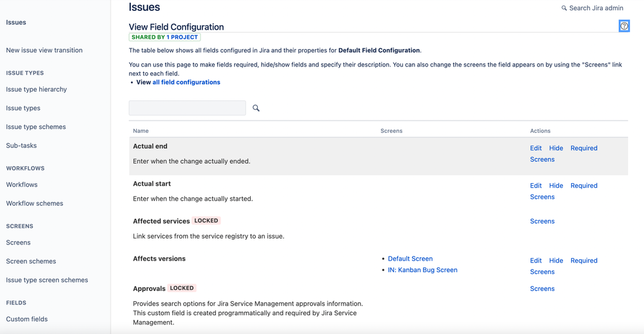Click LOCKED badge next to Approvals
Viewport: 644px width, 334px height.
click(x=182, y=288)
